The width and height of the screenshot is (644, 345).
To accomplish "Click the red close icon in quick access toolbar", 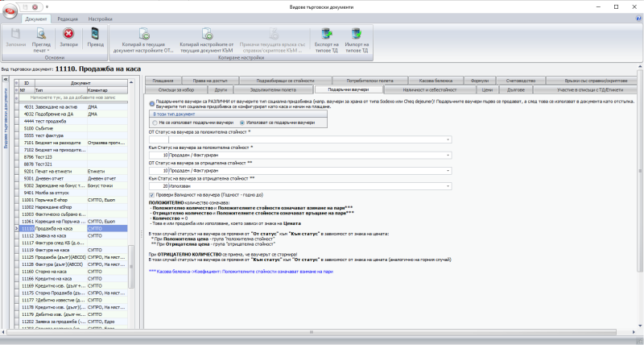I will pyautogui.click(x=35, y=7).
